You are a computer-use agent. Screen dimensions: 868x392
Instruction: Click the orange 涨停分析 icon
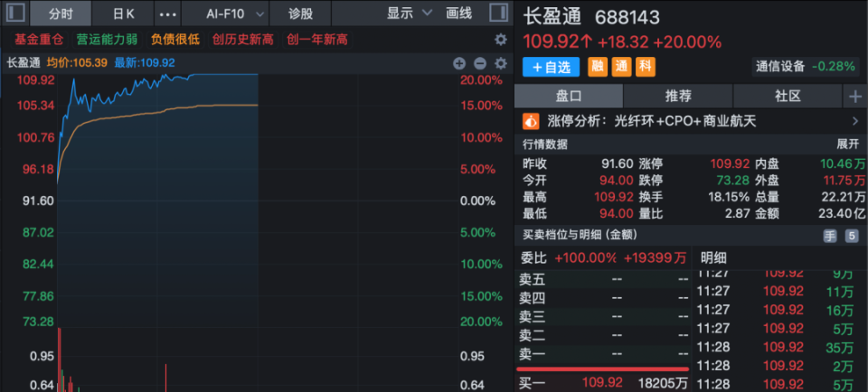pos(531,120)
